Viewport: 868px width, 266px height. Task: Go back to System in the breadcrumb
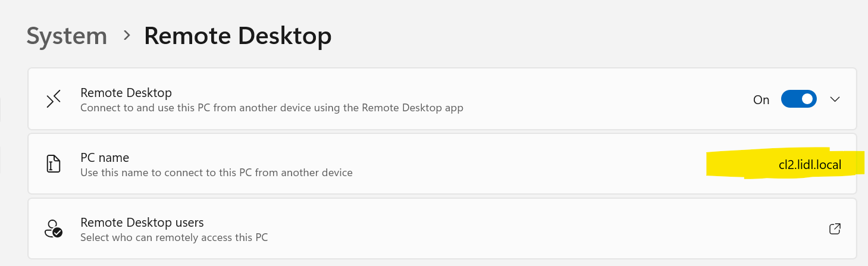tap(67, 36)
